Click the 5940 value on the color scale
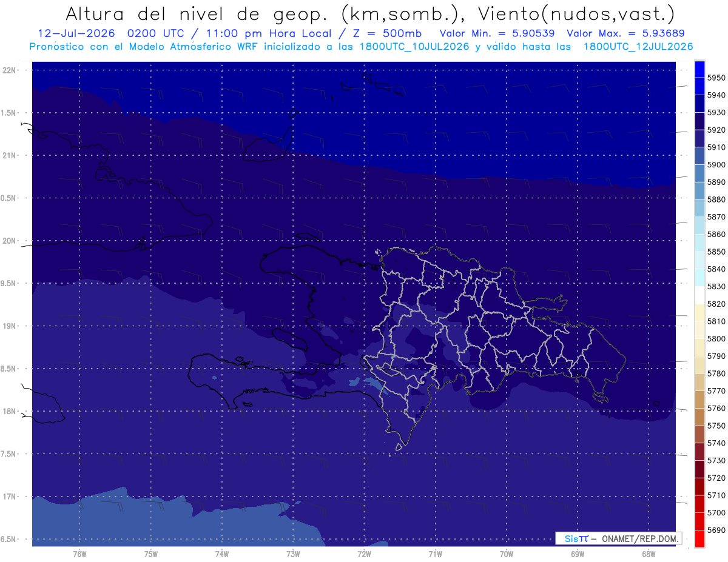The image size is (728, 562). click(x=716, y=95)
